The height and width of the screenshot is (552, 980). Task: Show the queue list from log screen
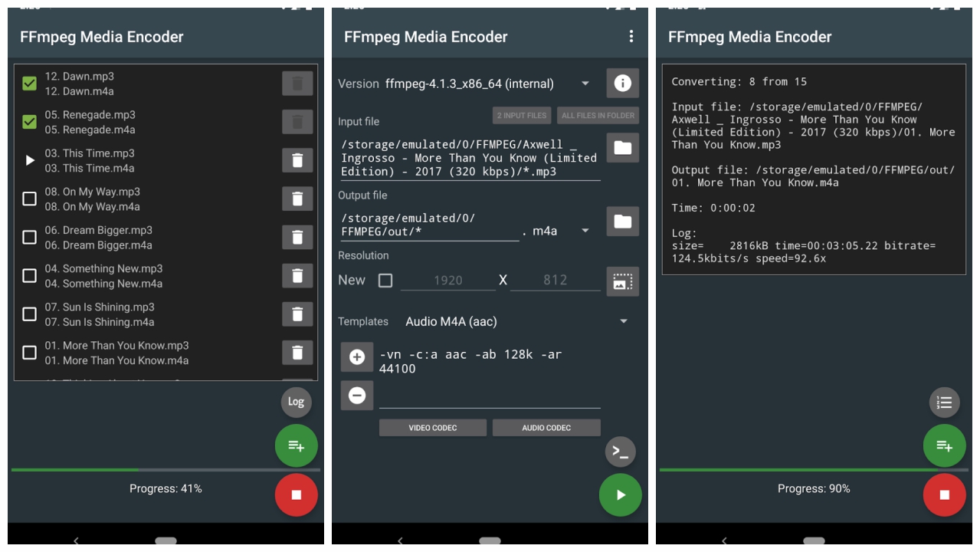click(944, 402)
